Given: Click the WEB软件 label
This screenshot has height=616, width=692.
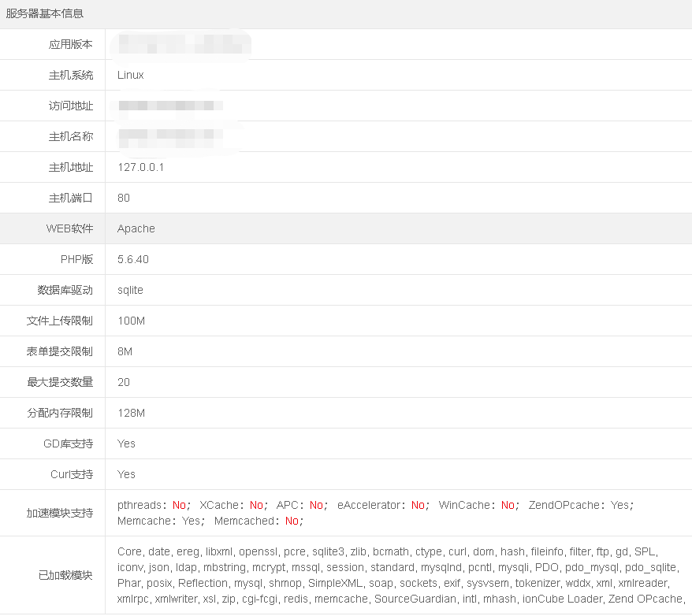Looking at the screenshot, I should tap(69, 228).
